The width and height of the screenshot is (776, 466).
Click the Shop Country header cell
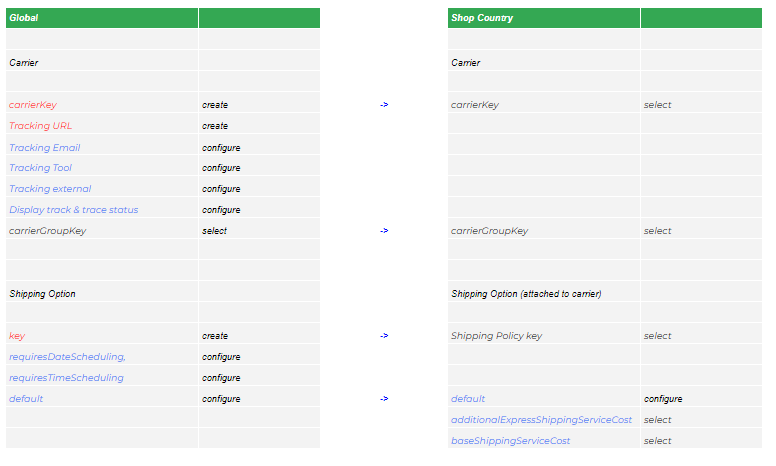pos(543,18)
